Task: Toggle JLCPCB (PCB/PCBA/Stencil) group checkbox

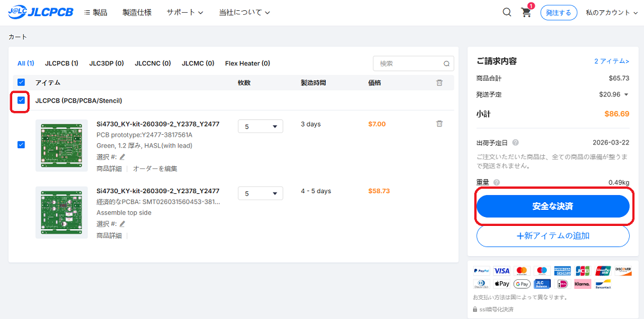Action: [21, 101]
